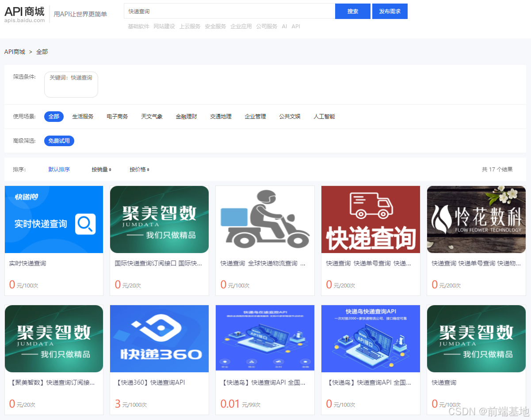Filter by 人工智能 scenario
This screenshot has height=420, width=531.
(325, 117)
